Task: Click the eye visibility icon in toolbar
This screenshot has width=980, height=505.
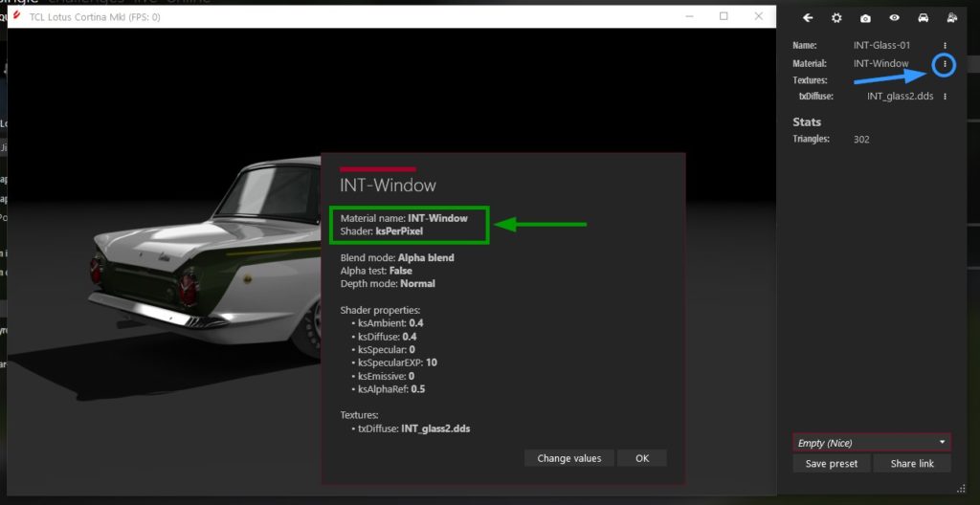Action: 895,18
